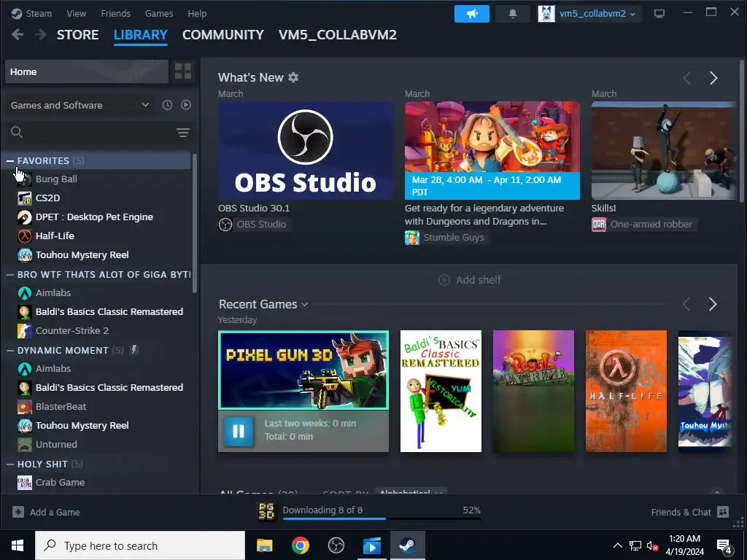Select CS2D in the game list
The image size is (747, 560).
click(x=47, y=198)
